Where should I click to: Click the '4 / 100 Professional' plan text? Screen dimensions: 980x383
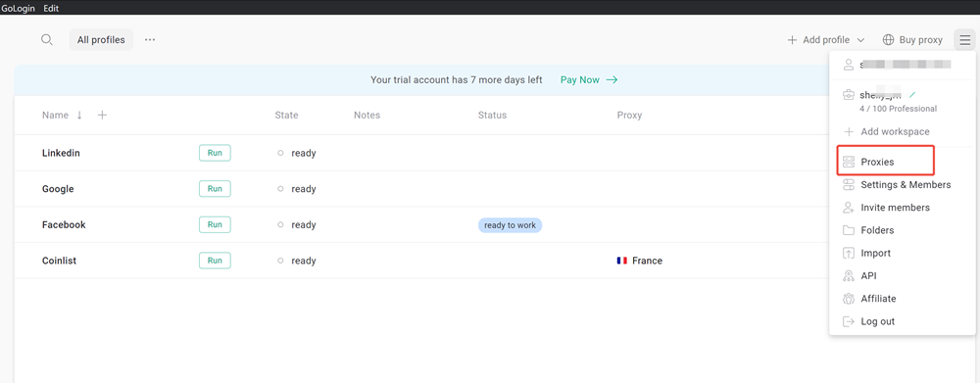[x=898, y=109]
